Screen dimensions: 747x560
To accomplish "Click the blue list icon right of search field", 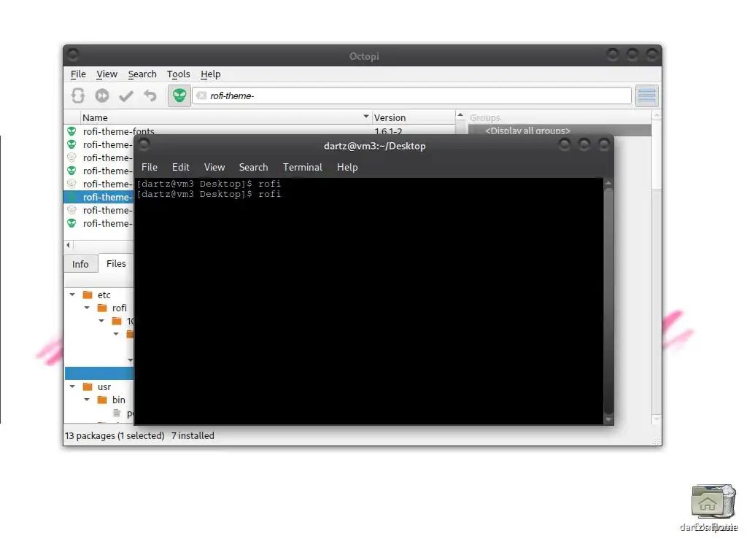I will 646,96.
